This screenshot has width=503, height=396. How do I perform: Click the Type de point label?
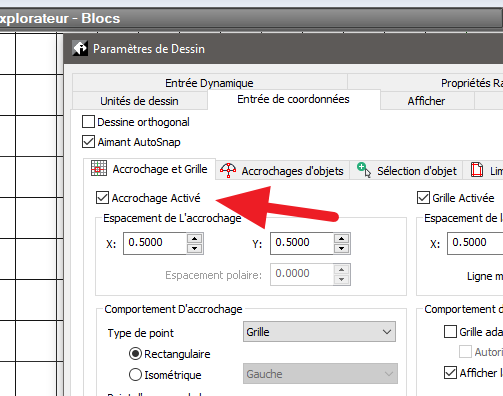(141, 333)
